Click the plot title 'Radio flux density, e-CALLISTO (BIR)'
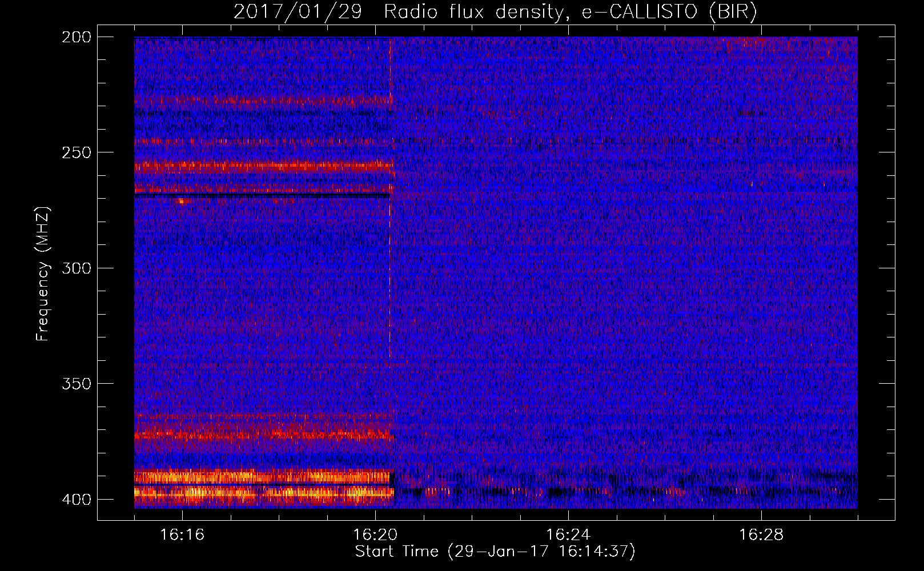The height and width of the screenshot is (571, 924). click(x=570, y=12)
